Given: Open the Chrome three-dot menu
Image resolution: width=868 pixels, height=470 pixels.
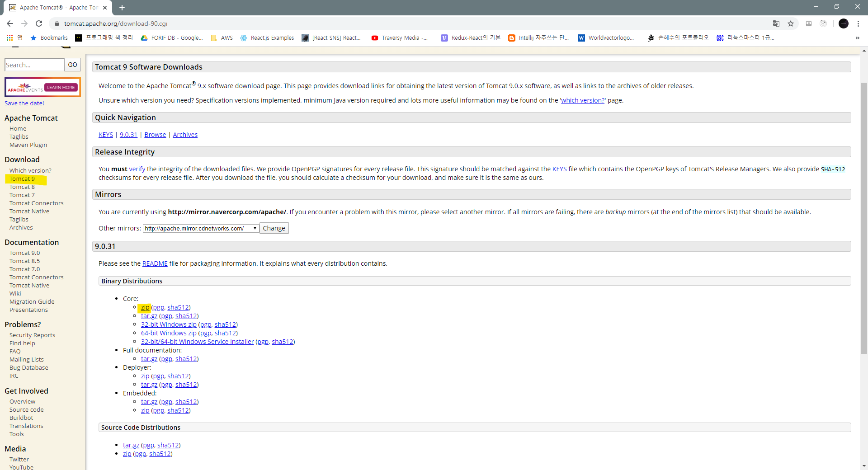Looking at the screenshot, I should (x=858, y=23).
